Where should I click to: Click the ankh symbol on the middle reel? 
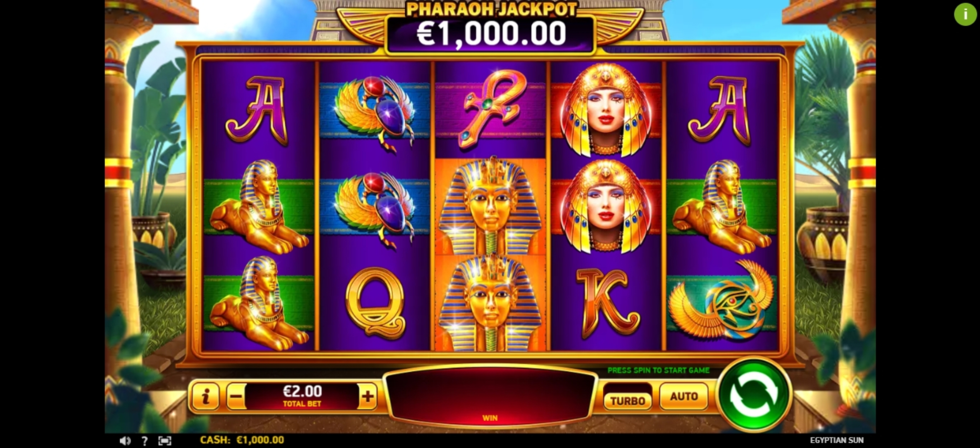coord(491,109)
